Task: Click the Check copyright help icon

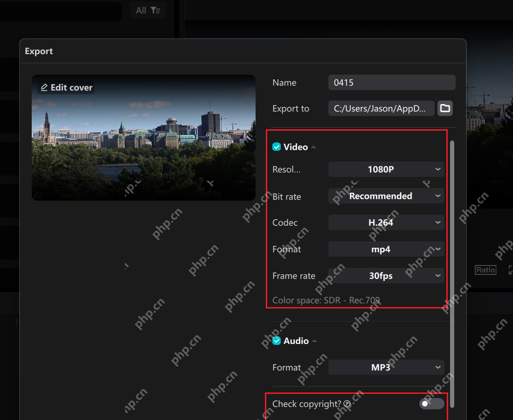Action: 347,404
